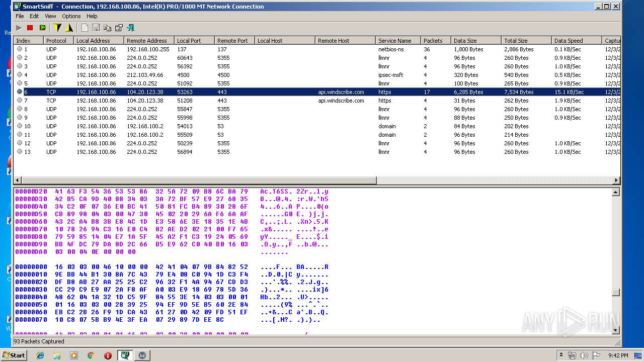The width and height of the screenshot is (644, 362).
Task: Open Windows Explorer folder taskbar icon
Action: click(57, 355)
